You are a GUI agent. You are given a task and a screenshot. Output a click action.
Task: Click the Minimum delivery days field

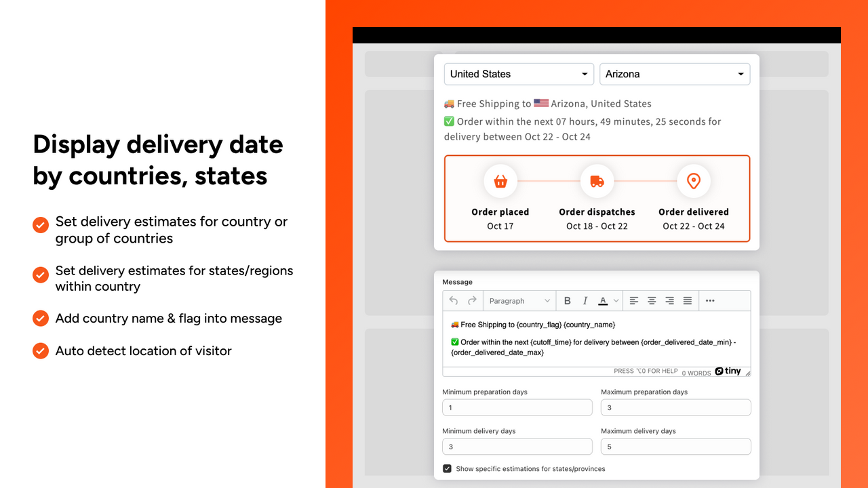tap(517, 447)
